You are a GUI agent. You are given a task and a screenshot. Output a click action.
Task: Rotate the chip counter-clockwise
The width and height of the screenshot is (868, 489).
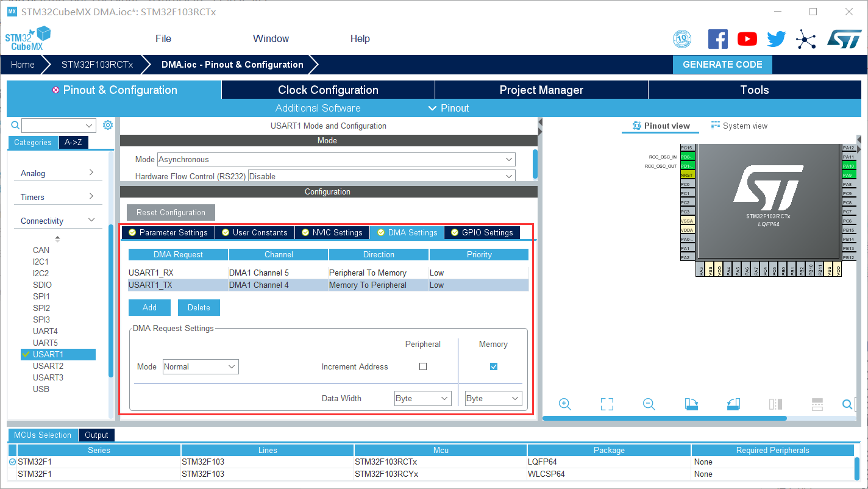click(x=733, y=404)
